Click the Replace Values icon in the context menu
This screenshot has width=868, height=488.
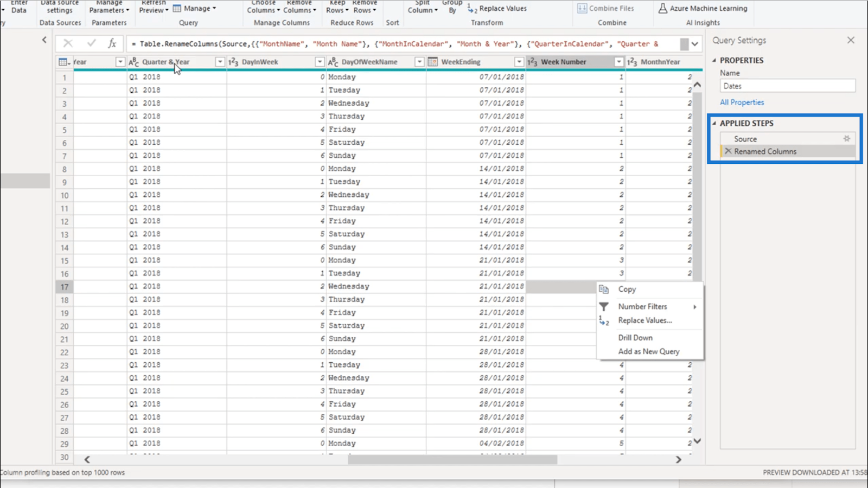tap(604, 320)
